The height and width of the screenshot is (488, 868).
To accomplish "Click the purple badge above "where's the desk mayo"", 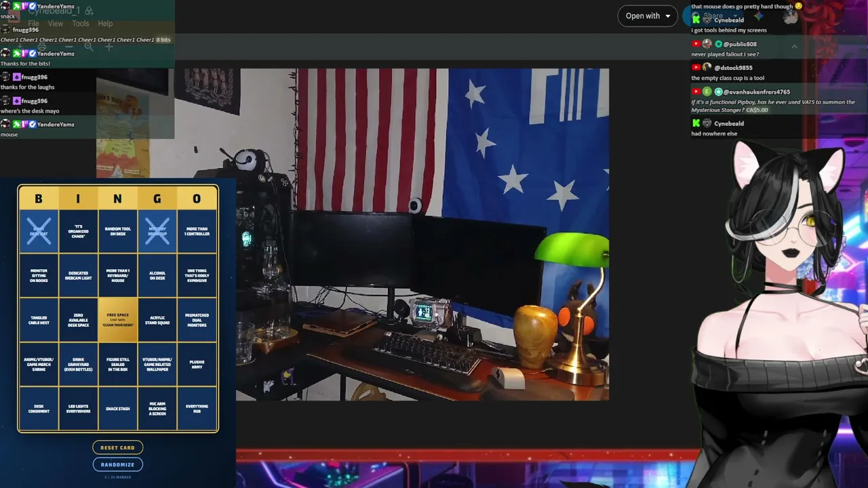I will pyautogui.click(x=16, y=101).
